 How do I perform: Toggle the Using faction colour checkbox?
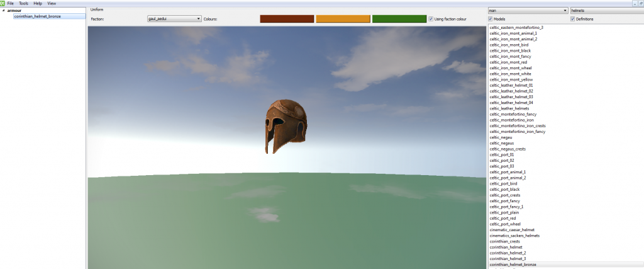[431, 19]
